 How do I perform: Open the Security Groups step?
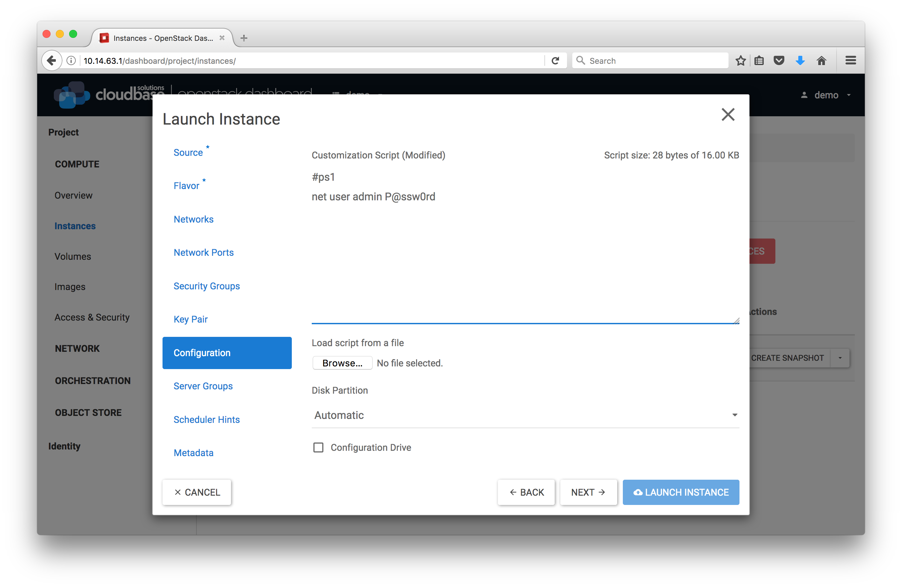pos(206,286)
